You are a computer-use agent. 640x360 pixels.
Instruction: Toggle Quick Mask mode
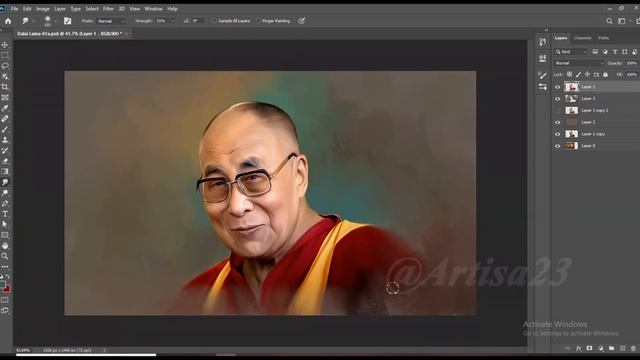(x=5, y=300)
